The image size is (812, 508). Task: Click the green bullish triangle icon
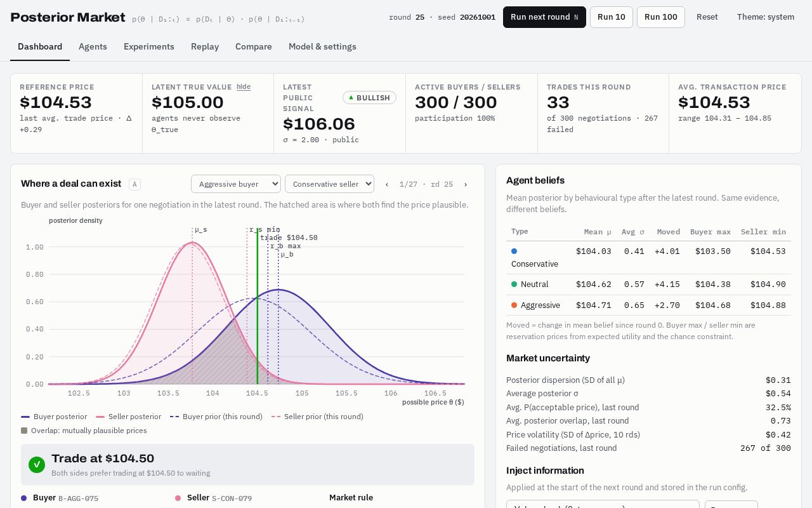351,97
